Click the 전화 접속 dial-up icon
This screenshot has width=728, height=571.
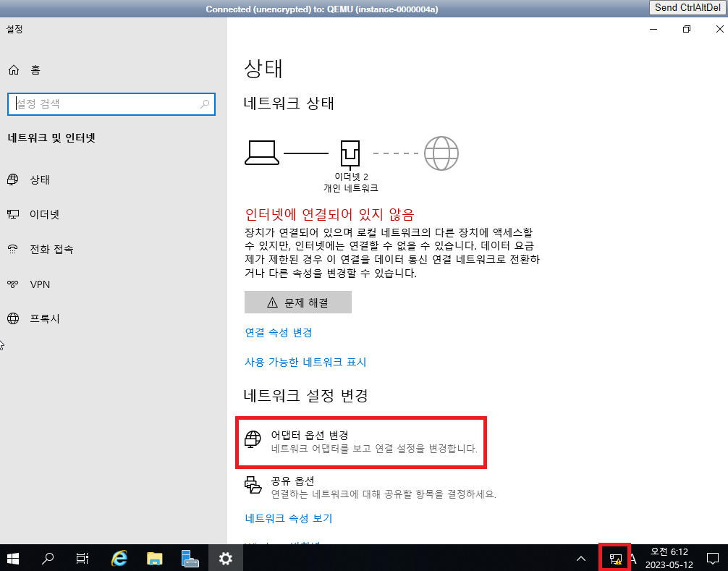[13, 249]
